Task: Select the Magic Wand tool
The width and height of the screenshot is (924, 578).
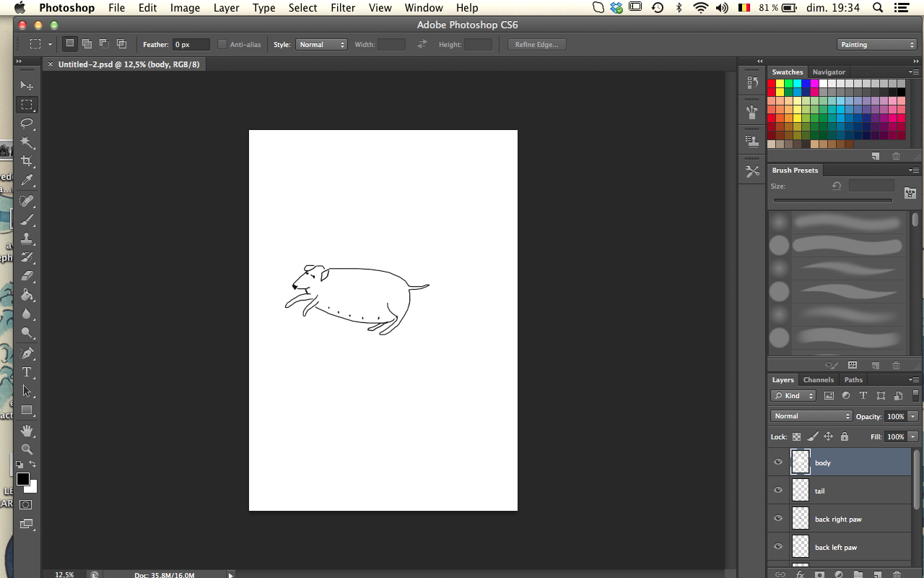Action: click(x=27, y=142)
